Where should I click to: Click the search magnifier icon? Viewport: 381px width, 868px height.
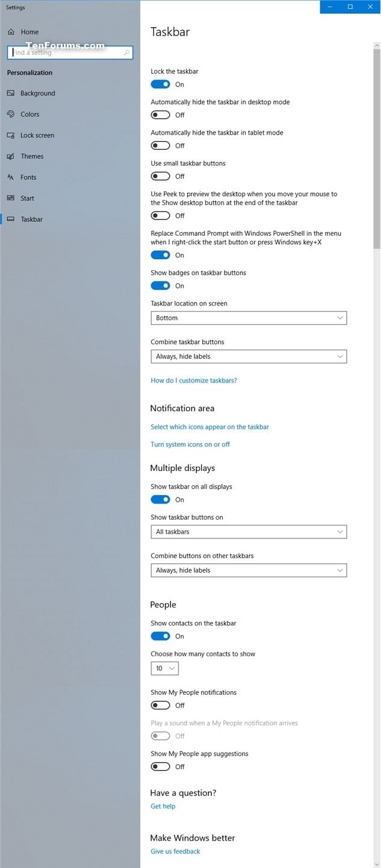pyautogui.click(x=126, y=53)
